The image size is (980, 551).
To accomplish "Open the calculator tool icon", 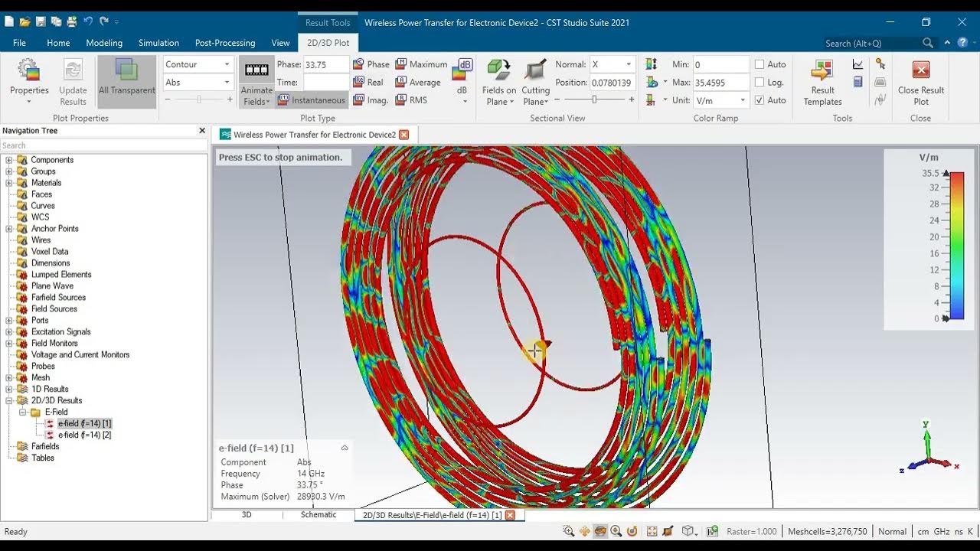I will tap(857, 82).
